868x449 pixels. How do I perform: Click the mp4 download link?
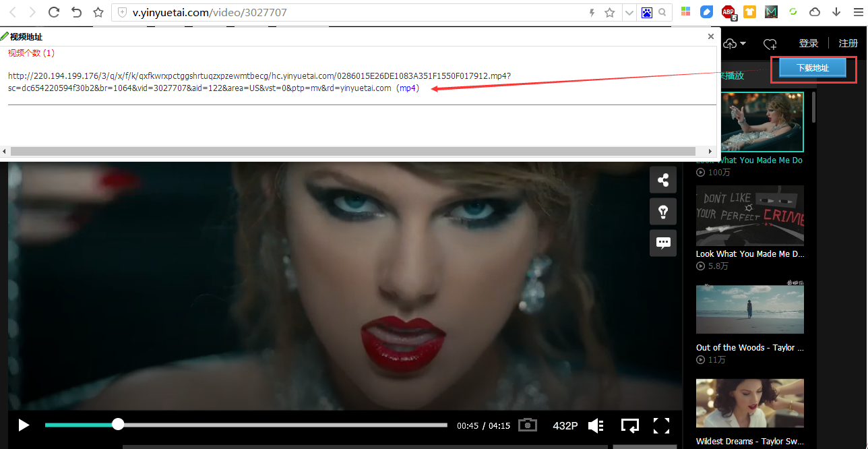[x=408, y=88]
